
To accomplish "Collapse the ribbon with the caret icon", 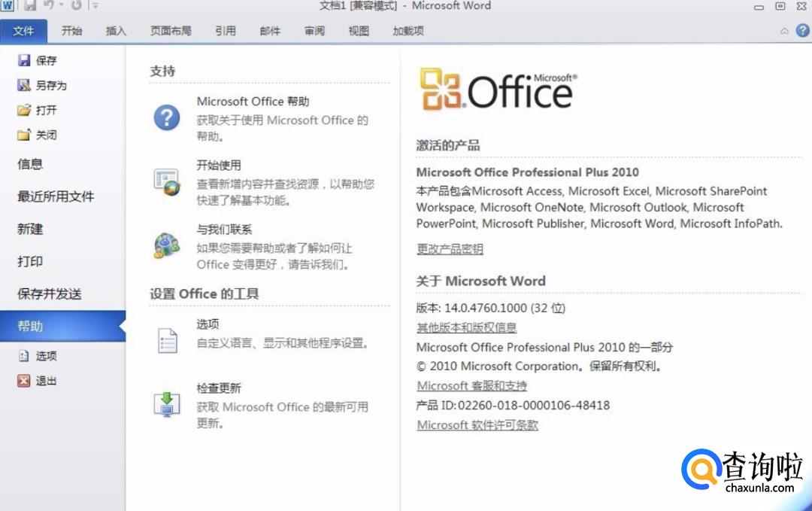I will click(x=784, y=31).
